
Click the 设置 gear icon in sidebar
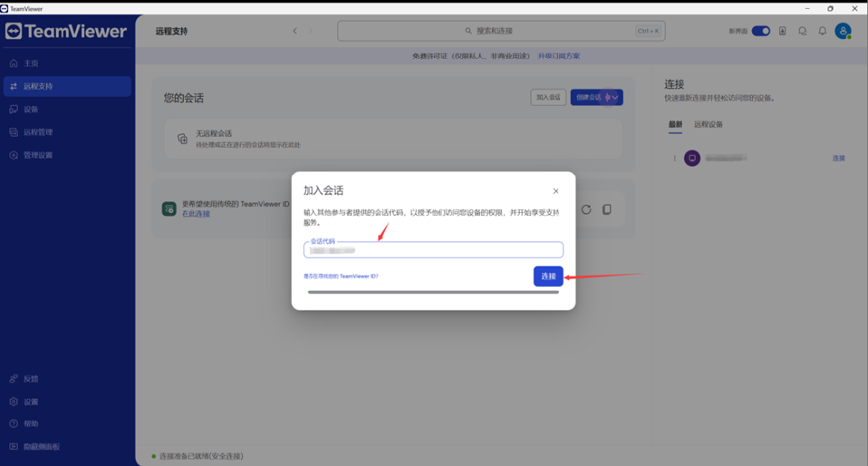(x=13, y=402)
